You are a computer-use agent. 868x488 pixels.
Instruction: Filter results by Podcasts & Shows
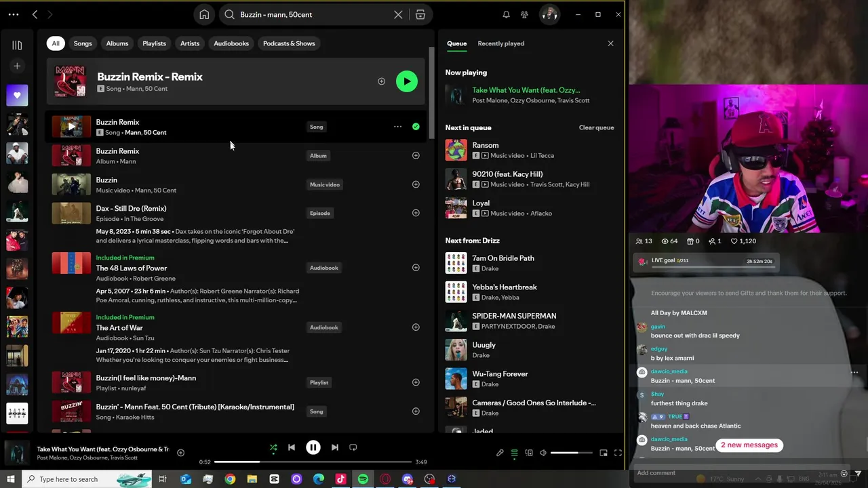tap(289, 43)
